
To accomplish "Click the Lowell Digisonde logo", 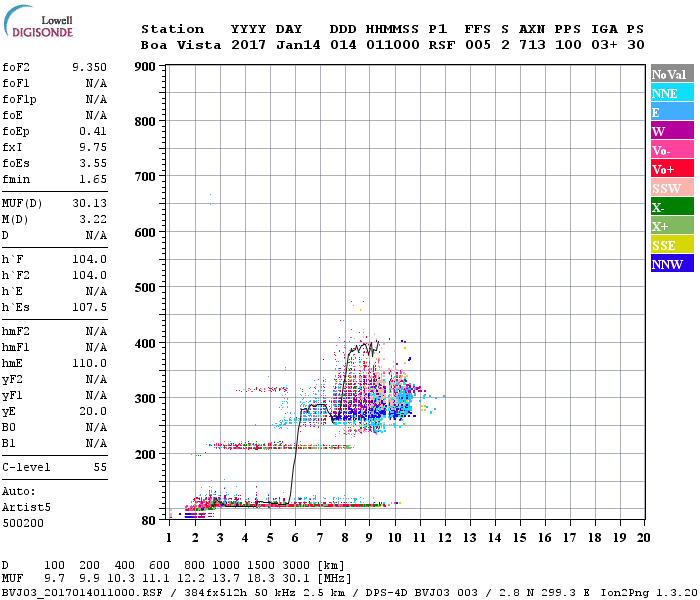I will (42, 27).
